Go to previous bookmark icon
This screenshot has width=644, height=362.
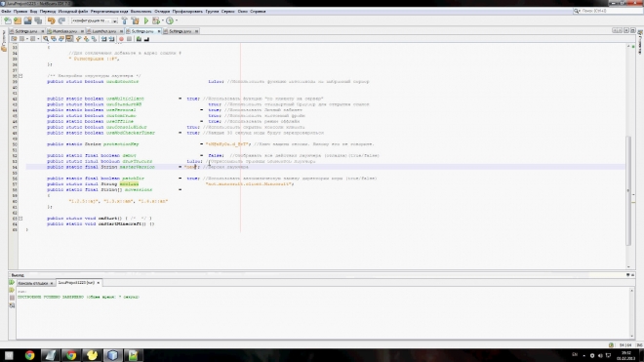(78, 39)
